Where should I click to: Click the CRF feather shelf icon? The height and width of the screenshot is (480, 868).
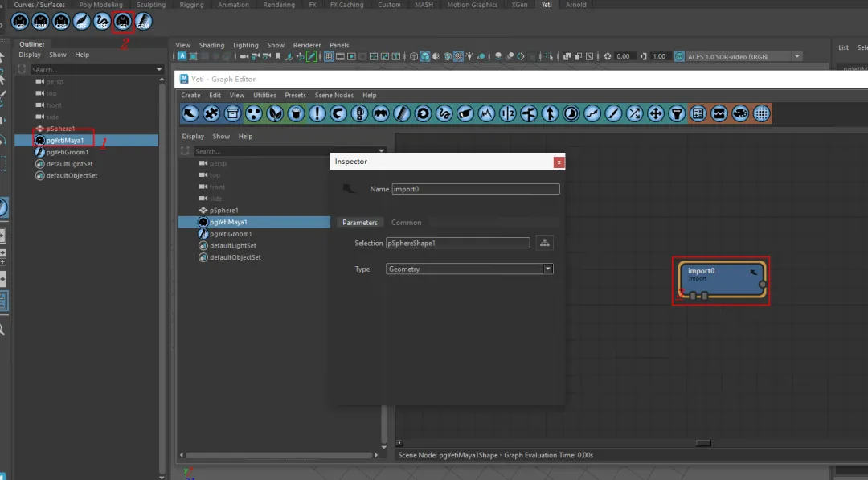click(x=81, y=20)
